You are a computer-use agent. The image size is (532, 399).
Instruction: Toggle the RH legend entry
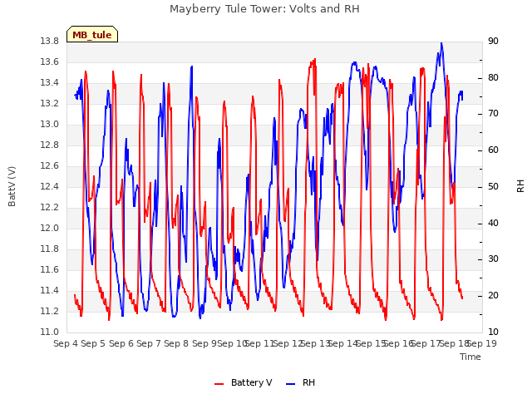300,382
